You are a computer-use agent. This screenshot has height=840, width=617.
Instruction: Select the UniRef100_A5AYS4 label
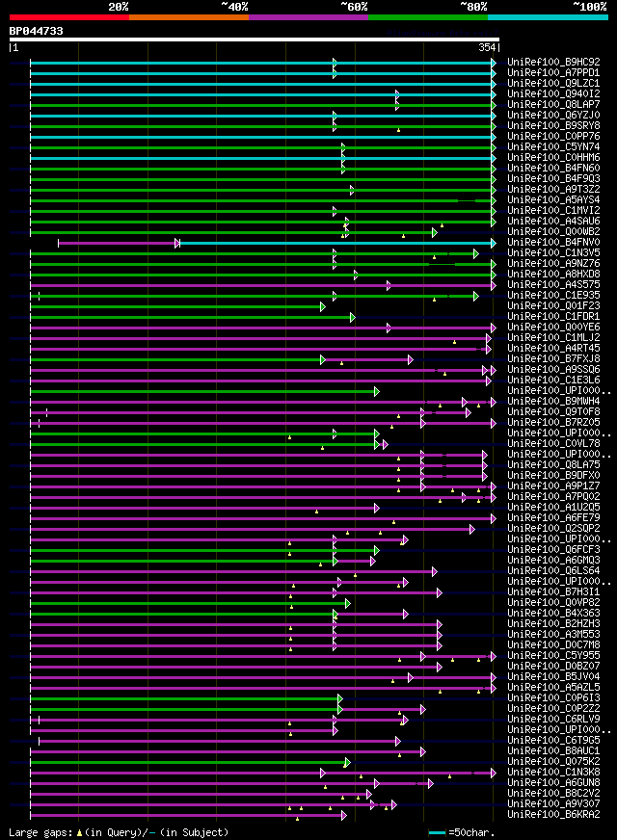click(553, 199)
